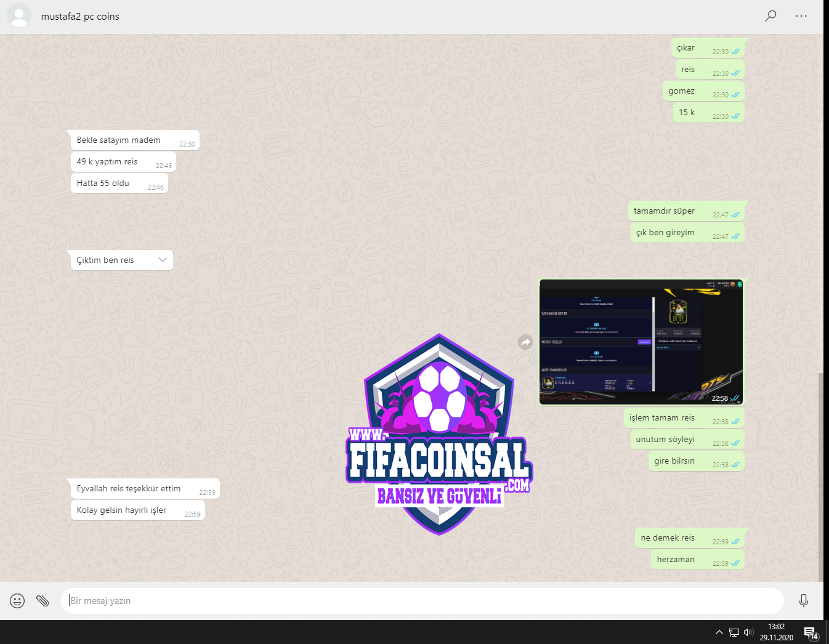The width and height of the screenshot is (829, 644).
Task: Record a voice message with microphone
Action: coord(803,601)
